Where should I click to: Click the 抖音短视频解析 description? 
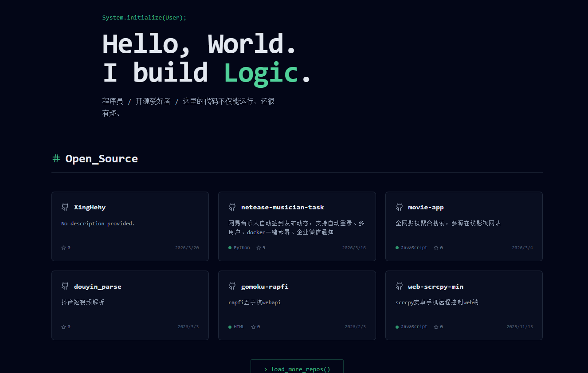[x=83, y=302]
